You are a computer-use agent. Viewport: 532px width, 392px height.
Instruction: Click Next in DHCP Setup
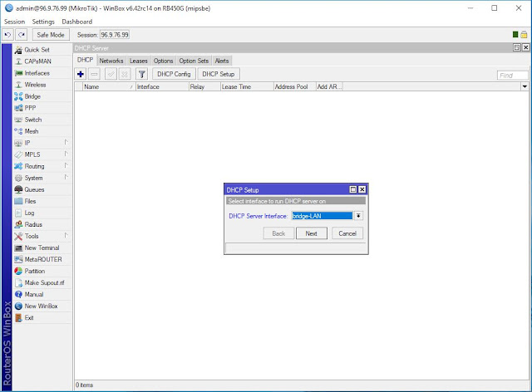(311, 233)
